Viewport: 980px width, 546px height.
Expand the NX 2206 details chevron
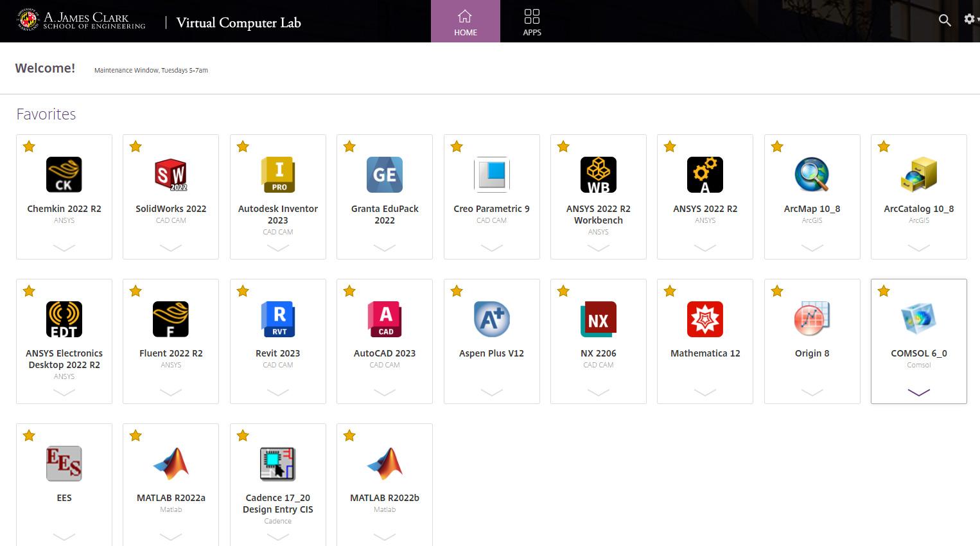(599, 392)
